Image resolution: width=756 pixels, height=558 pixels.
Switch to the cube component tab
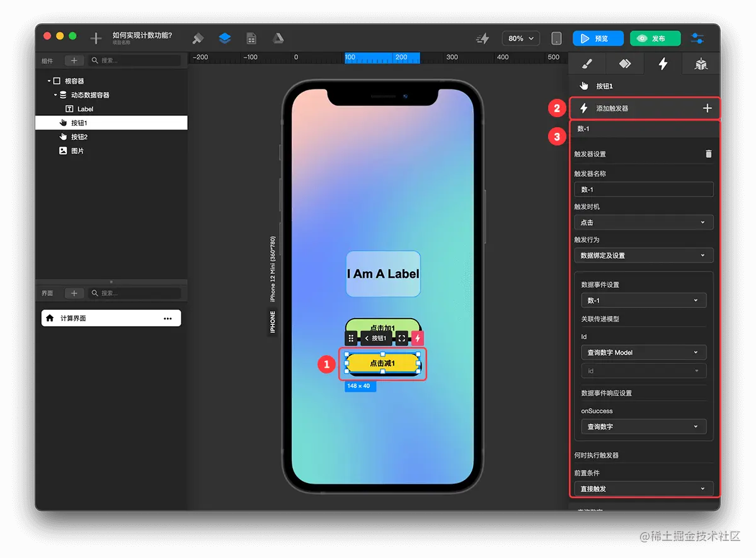coord(701,64)
